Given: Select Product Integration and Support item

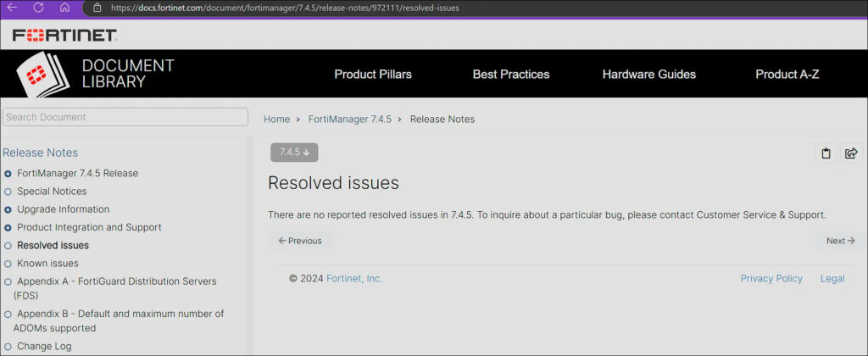Looking at the screenshot, I should coord(89,227).
